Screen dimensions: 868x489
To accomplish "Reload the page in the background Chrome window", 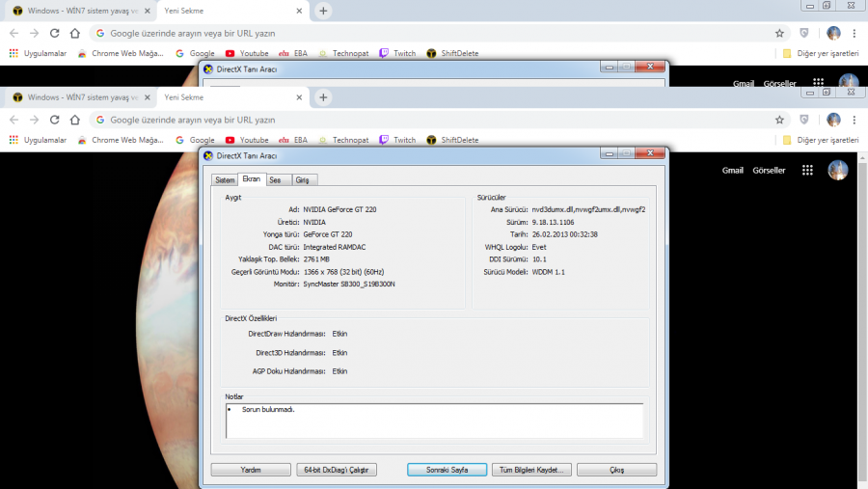I will (x=54, y=33).
